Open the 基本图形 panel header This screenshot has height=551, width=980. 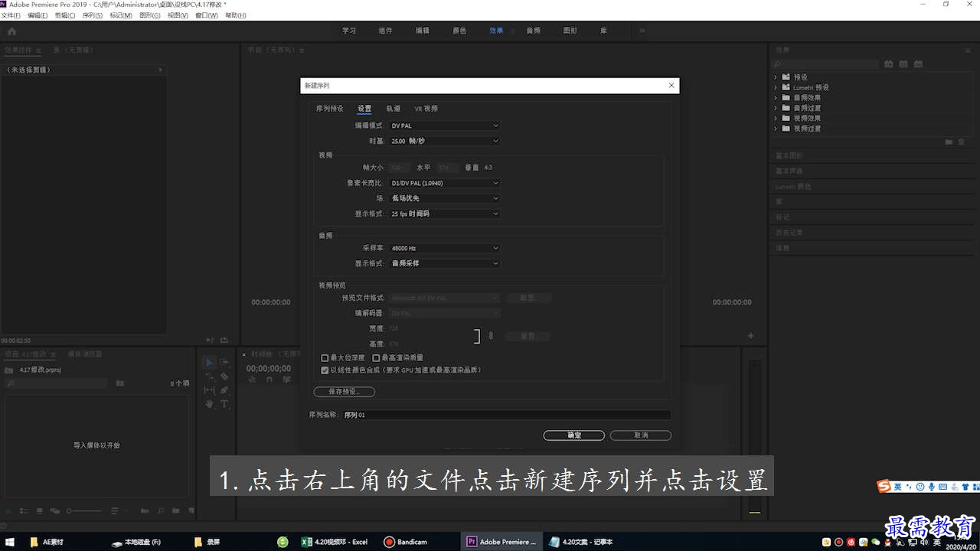pyautogui.click(x=789, y=155)
